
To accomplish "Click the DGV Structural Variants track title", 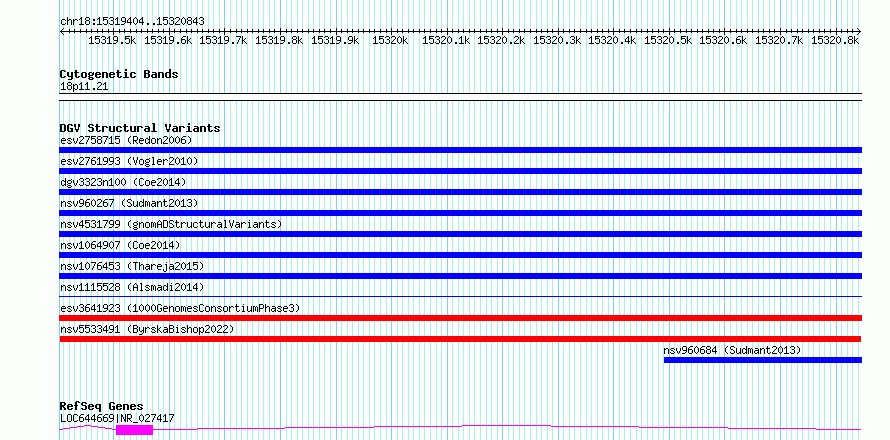I will pyautogui.click(x=140, y=128).
